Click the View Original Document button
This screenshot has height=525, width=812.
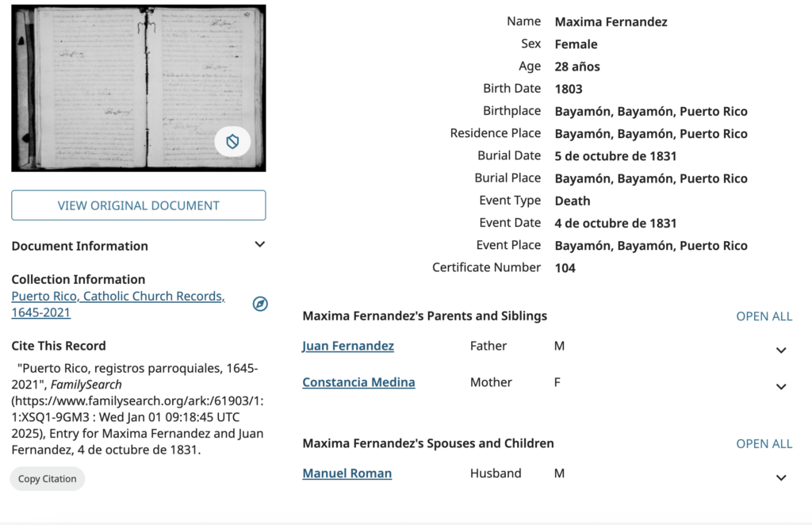pyautogui.click(x=139, y=205)
